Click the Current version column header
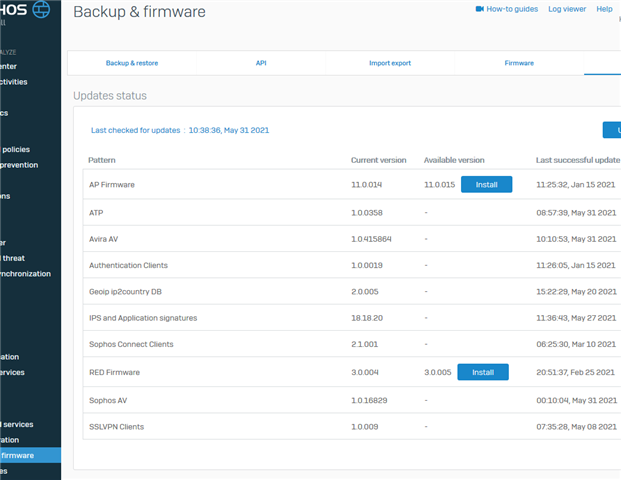 click(379, 160)
